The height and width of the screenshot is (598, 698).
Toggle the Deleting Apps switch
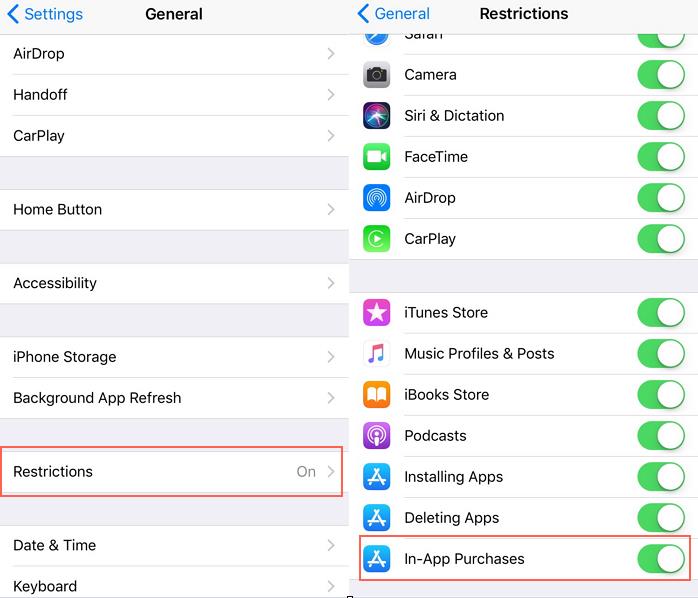(661, 517)
